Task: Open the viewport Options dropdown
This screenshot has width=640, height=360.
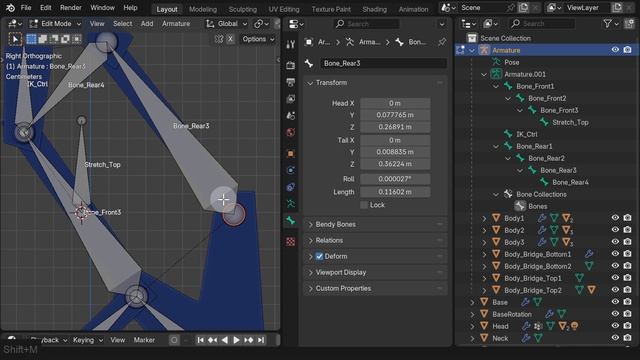Action: pos(258,39)
